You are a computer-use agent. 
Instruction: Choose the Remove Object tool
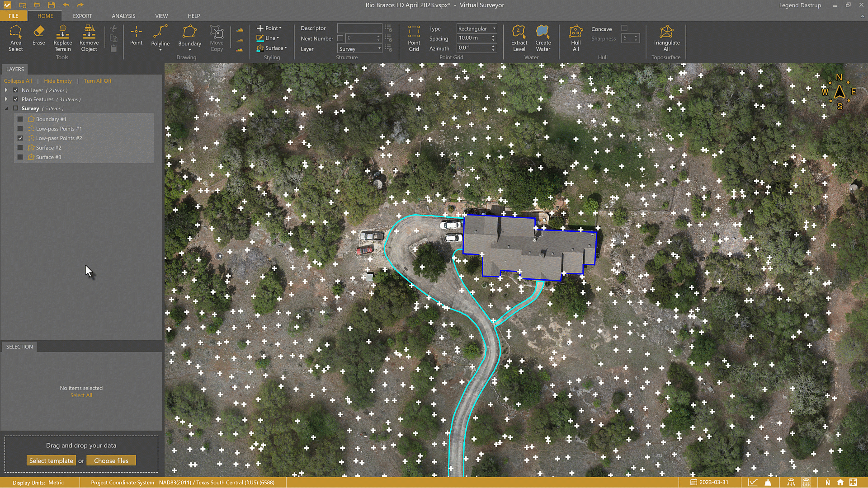89,38
